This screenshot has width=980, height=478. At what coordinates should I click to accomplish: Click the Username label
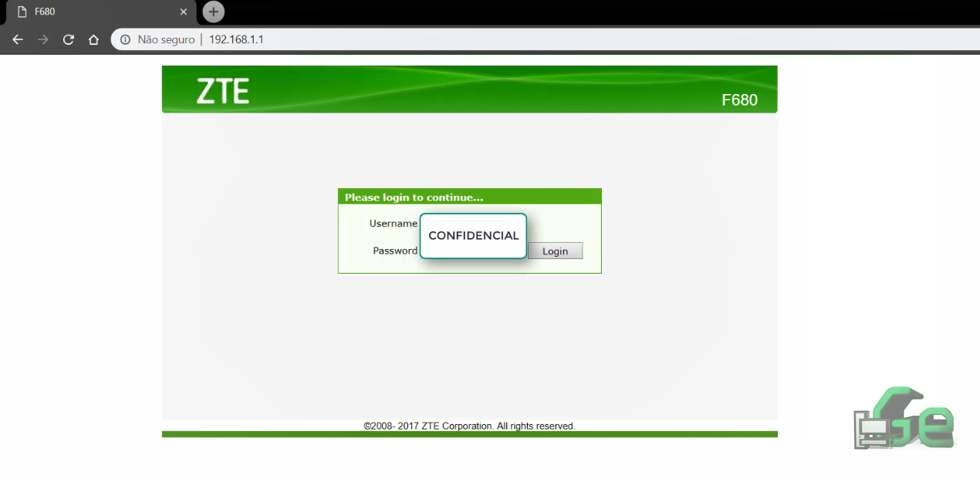pos(394,224)
